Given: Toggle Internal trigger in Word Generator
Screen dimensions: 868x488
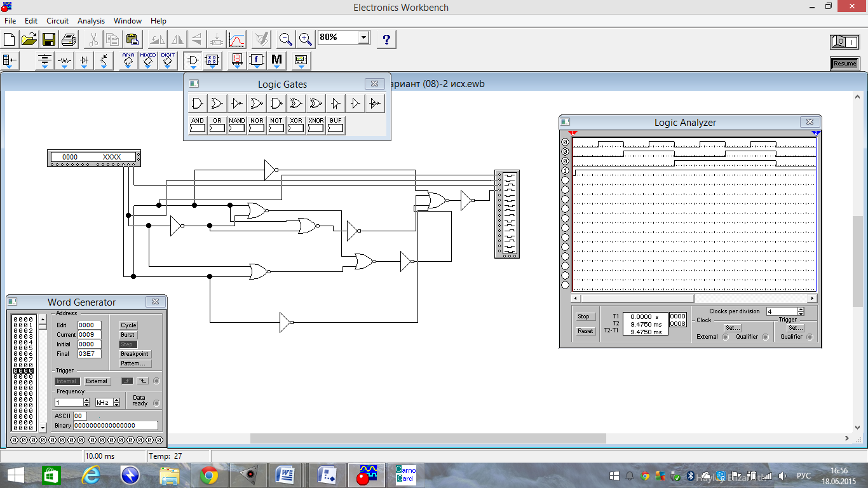Looking at the screenshot, I should coord(67,381).
